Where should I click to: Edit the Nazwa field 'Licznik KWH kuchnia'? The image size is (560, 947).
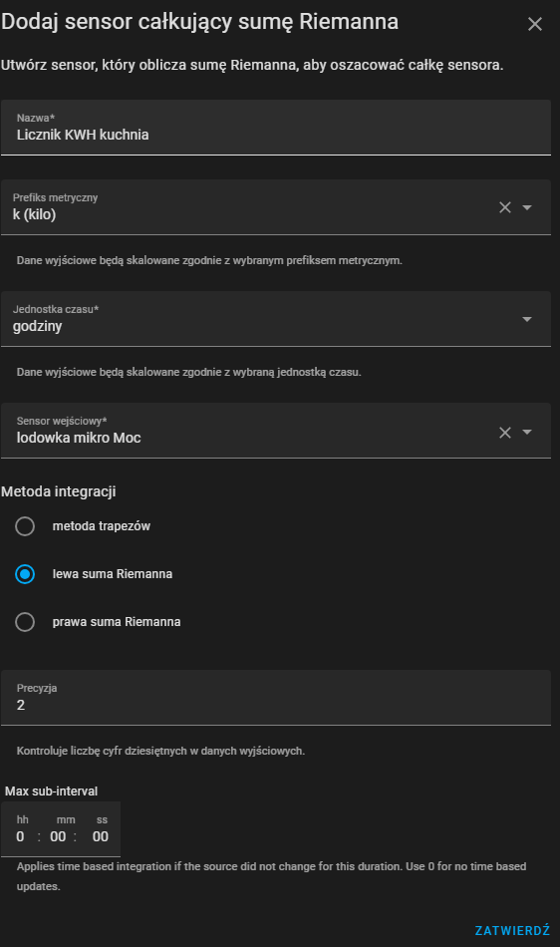pyautogui.click(x=276, y=128)
